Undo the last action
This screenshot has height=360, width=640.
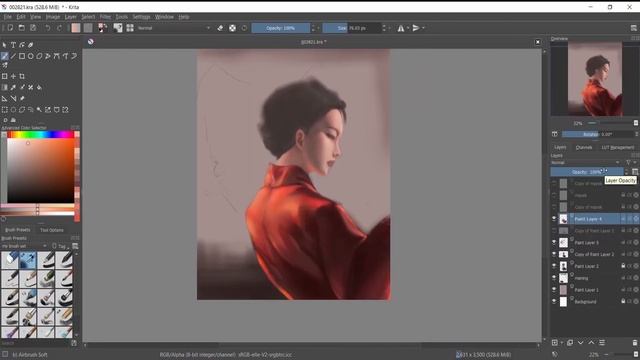[48, 28]
